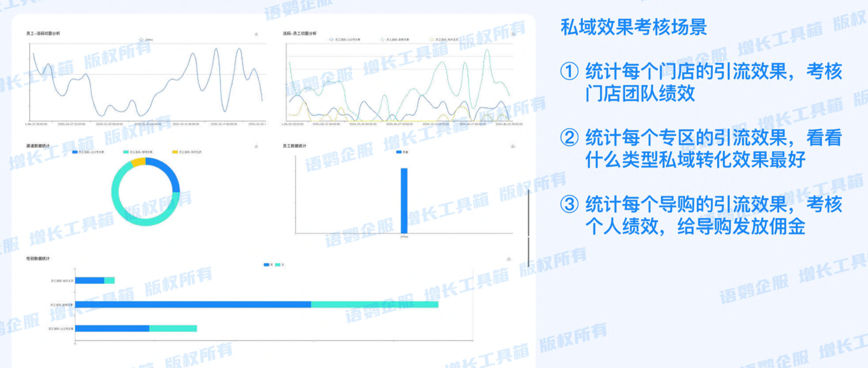
Task: Click the blue Jinkey bar in 员工数据统计
Action: 404,201
